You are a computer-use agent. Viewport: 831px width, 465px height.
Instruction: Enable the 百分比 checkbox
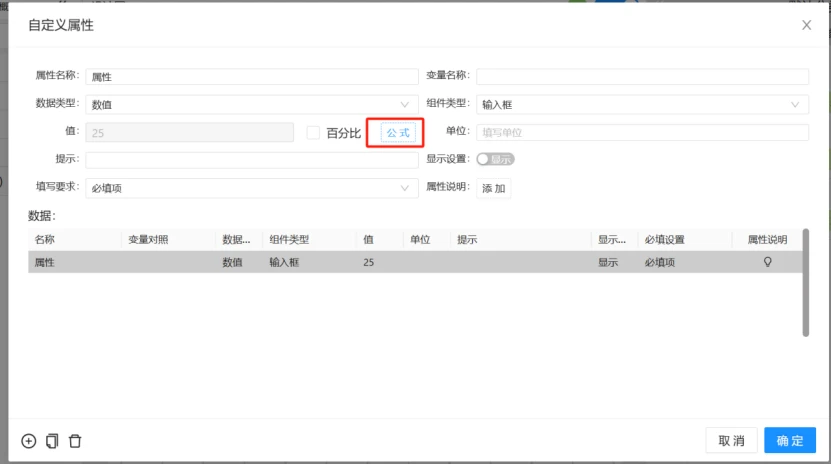(x=313, y=133)
